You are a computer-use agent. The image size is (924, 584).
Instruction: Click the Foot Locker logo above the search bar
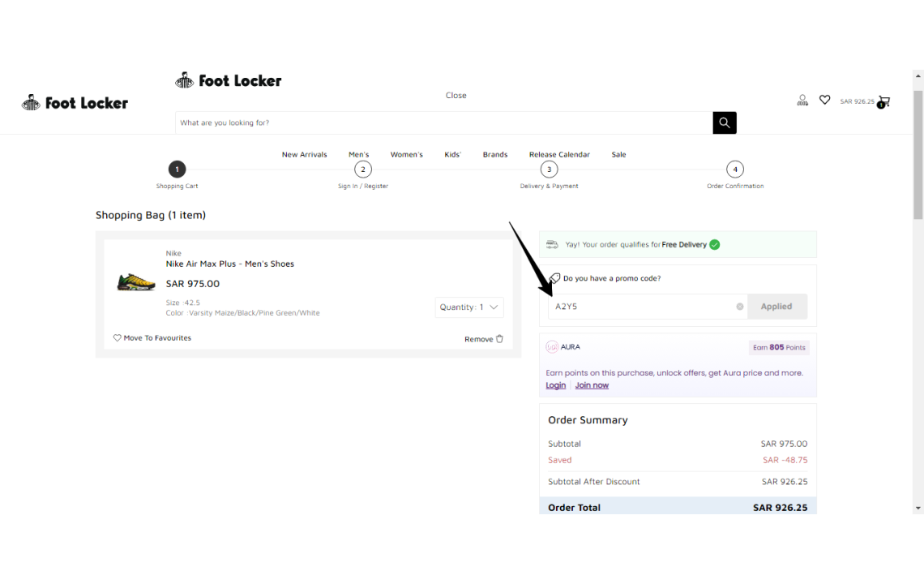[x=228, y=80]
